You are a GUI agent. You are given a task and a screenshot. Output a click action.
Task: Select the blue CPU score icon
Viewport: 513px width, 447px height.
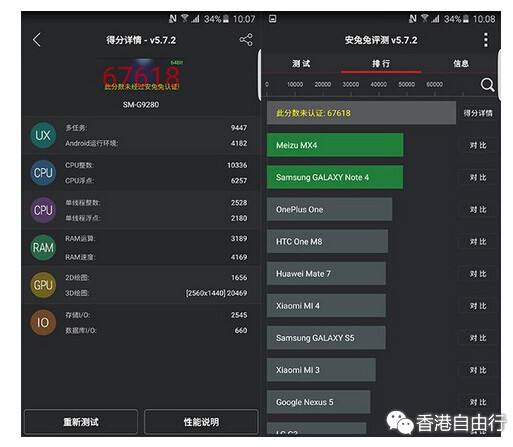point(43,173)
